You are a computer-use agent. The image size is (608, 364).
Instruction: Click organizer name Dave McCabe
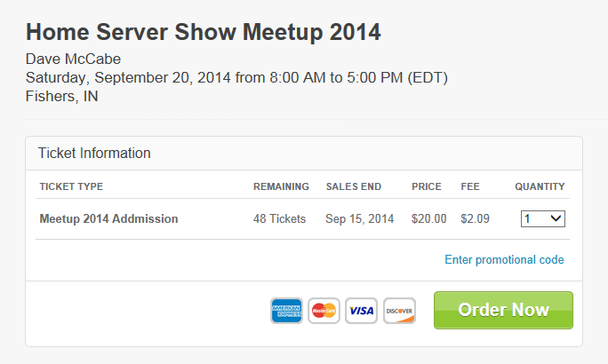73,59
